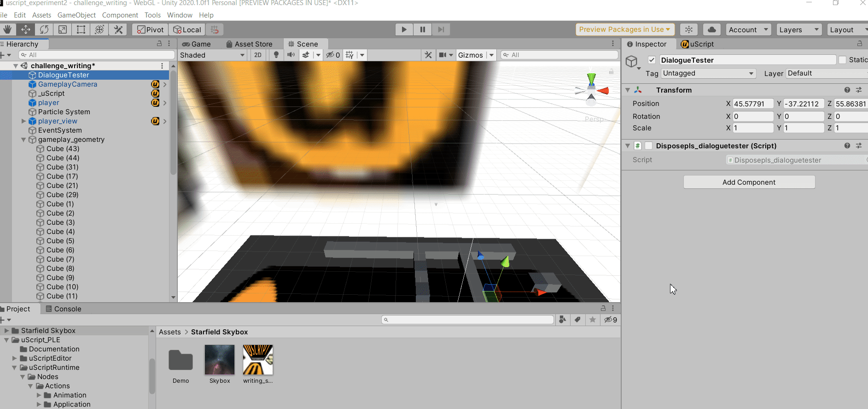This screenshot has height=409, width=868.
Task: Collapse the gameplay_geometry tree node
Action: point(23,140)
